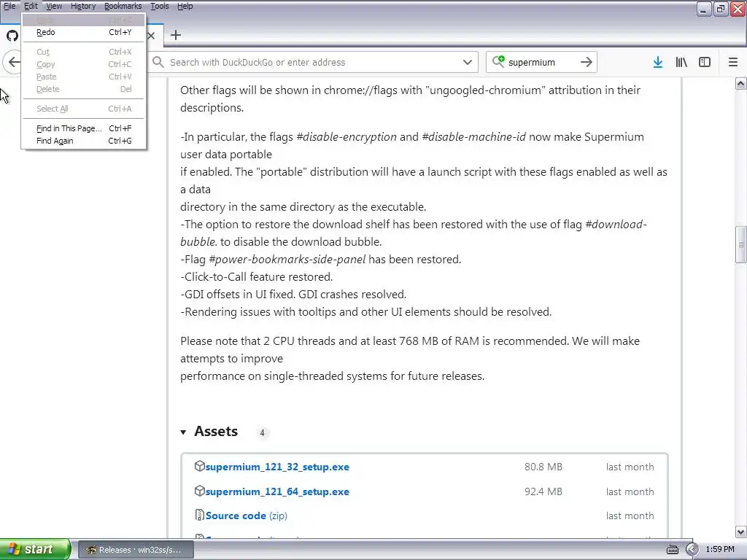Click last month text in 32-bit setup row
747x560 pixels.
tap(630, 467)
